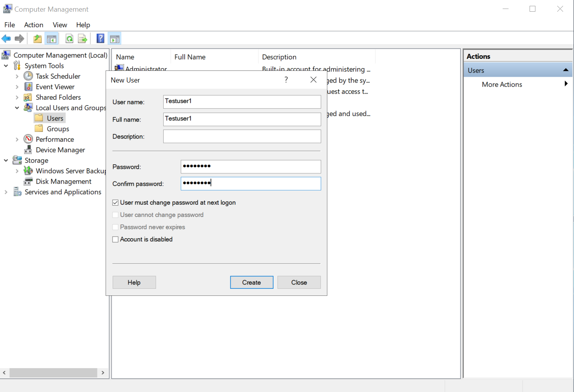Click the Local Users and Groups icon
The image size is (574, 392).
28,107
